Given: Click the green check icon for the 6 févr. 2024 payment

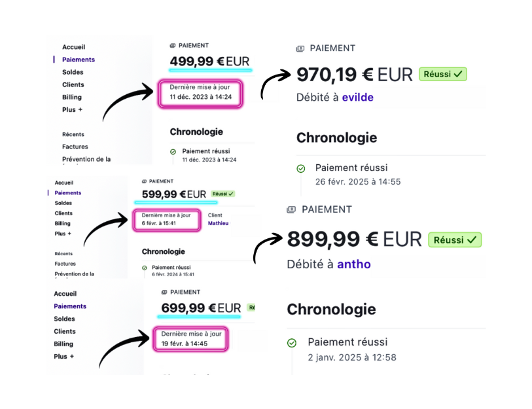Looking at the screenshot, I should (145, 268).
